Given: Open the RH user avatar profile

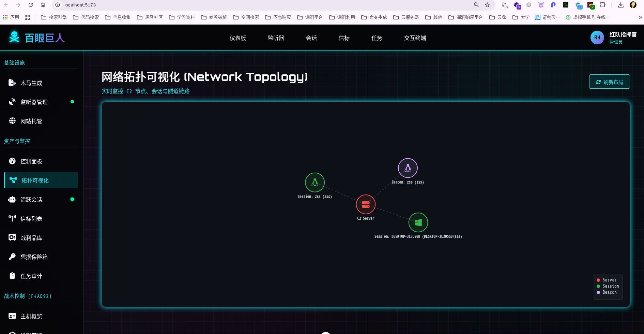Looking at the screenshot, I should tap(597, 38).
